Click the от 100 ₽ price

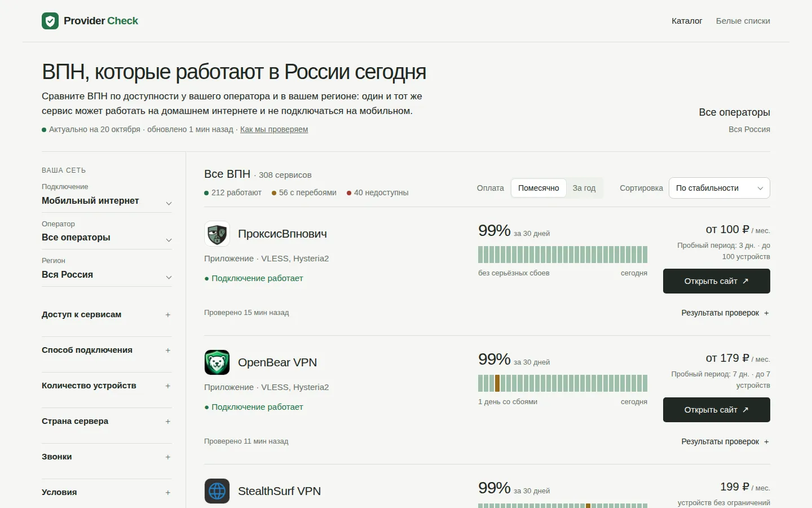coord(727,230)
